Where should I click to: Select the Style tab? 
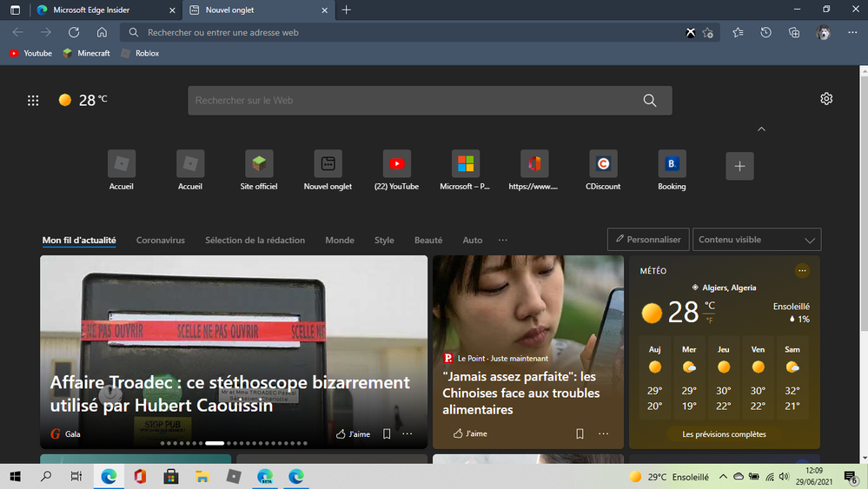click(x=384, y=240)
